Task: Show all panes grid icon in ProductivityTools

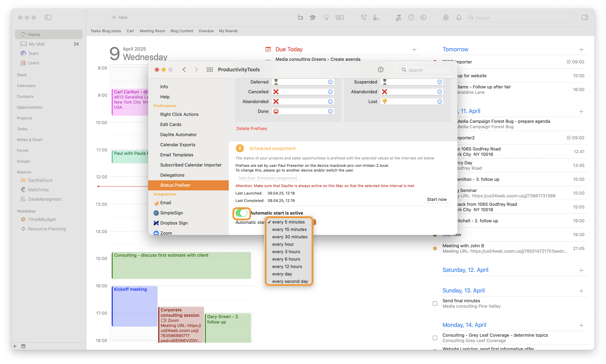Action: coord(210,70)
